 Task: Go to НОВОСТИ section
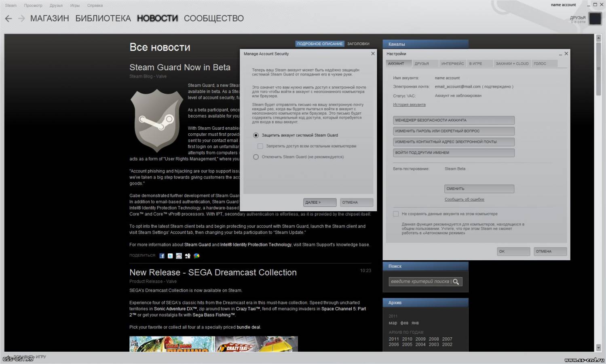coord(157,18)
